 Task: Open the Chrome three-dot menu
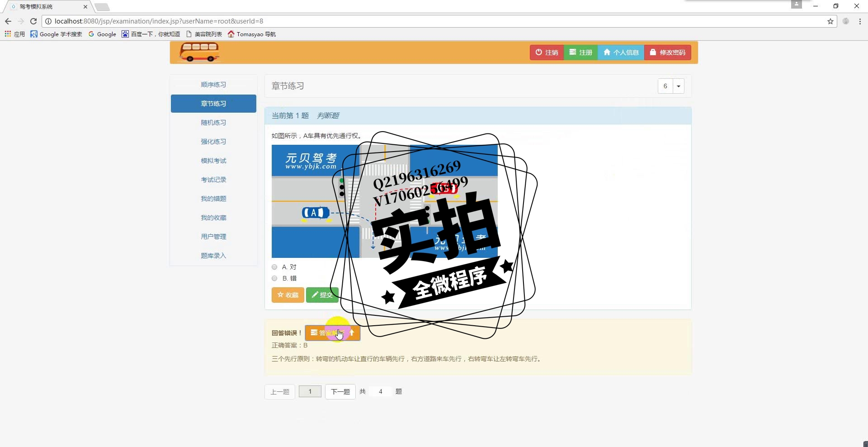[x=860, y=21]
